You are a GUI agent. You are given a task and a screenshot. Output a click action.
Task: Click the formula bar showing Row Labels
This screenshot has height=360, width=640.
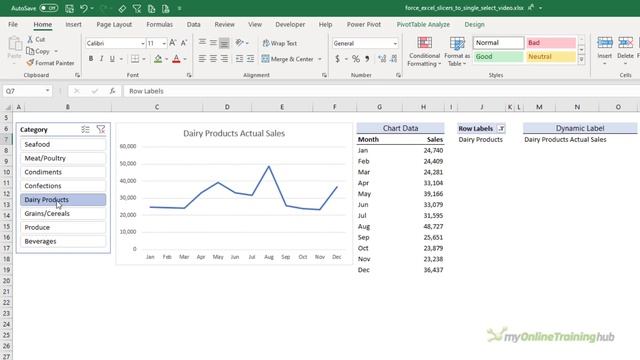coord(382,91)
